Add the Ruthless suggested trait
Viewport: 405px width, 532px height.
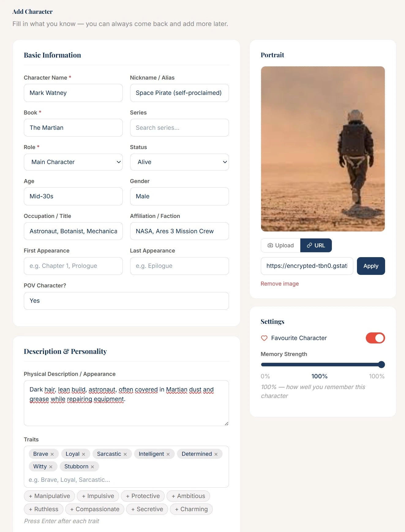coord(43,509)
